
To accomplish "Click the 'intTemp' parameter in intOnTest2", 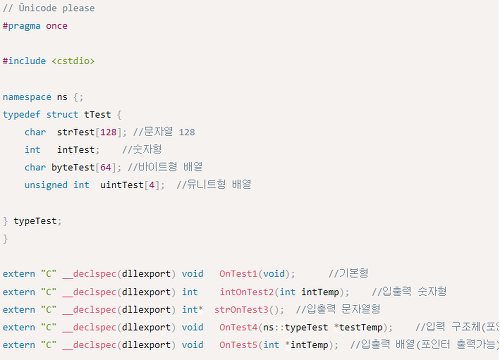I will [x=320, y=292].
